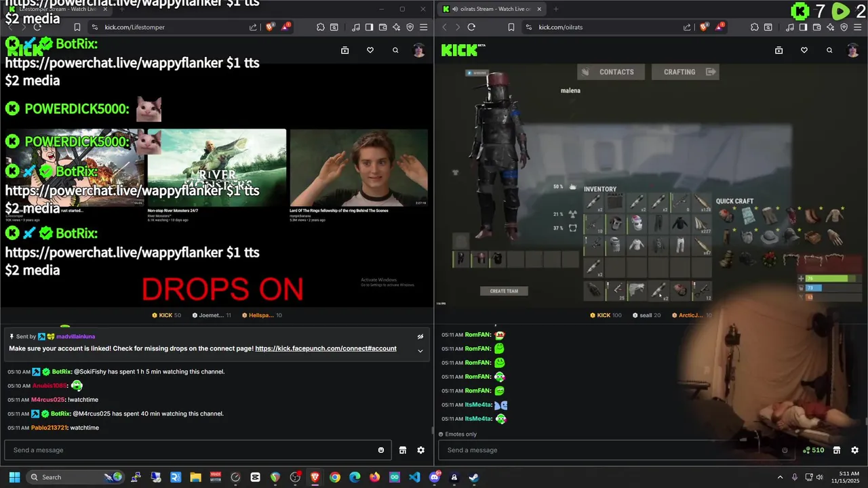Open the CONTACTS tab in the stream
Screen dimensions: 868x488
[x=610, y=72]
